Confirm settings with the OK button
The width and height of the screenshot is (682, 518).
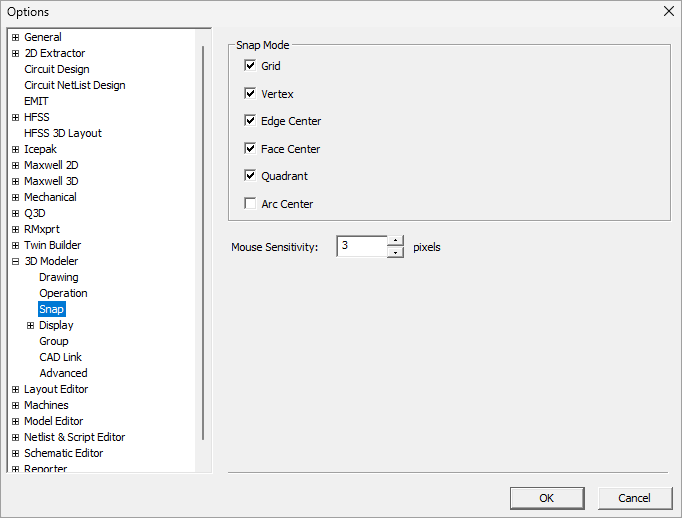click(547, 498)
